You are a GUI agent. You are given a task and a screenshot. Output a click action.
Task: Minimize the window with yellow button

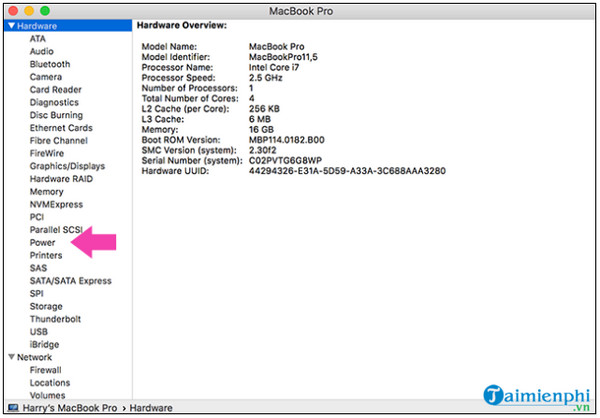(29, 11)
